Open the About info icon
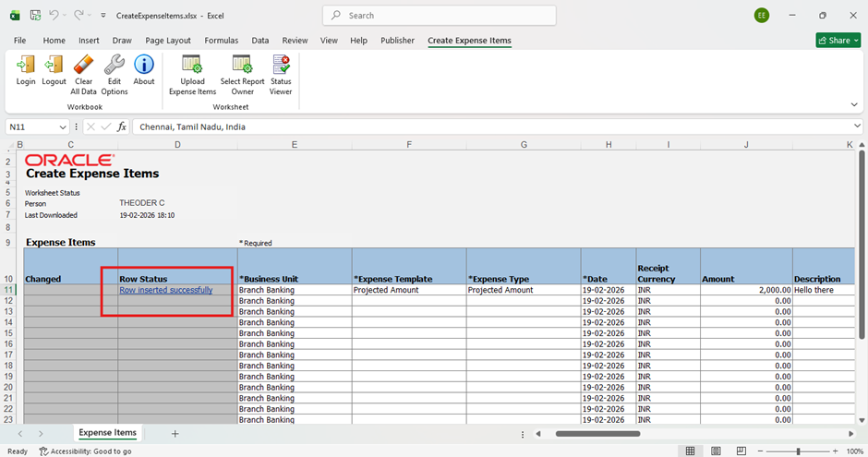The width and height of the screenshot is (868, 457). tap(144, 65)
